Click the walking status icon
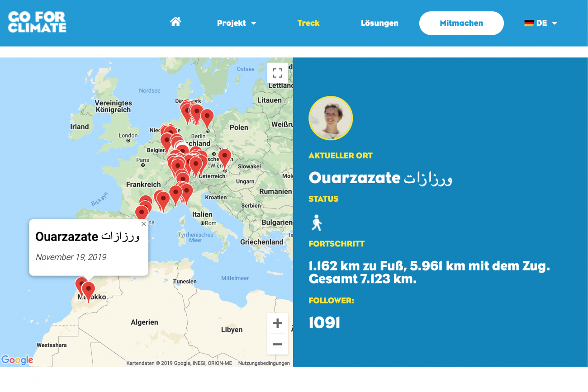 click(x=317, y=223)
